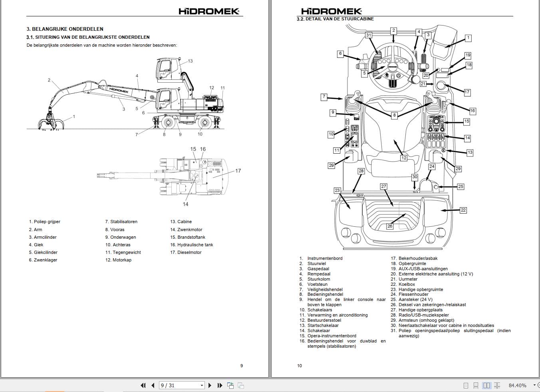Click inside the page number field
The width and height of the screenshot is (540, 392).
[x=176, y=385]
